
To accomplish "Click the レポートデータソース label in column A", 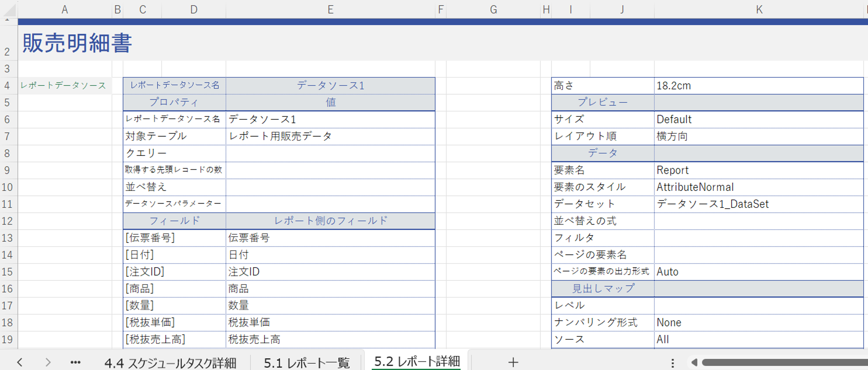I will [x=64, y=86].
